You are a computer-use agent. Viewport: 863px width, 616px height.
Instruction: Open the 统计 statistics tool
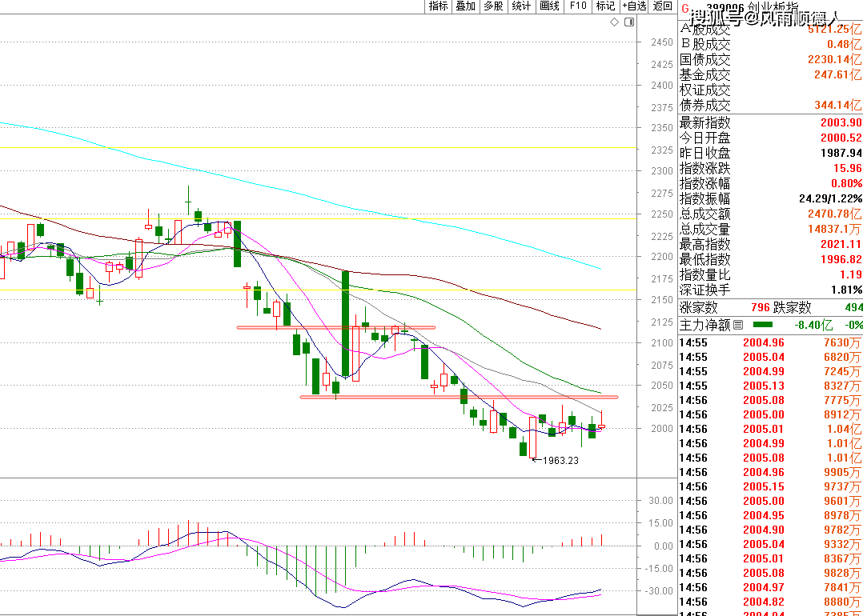(521, 6)
